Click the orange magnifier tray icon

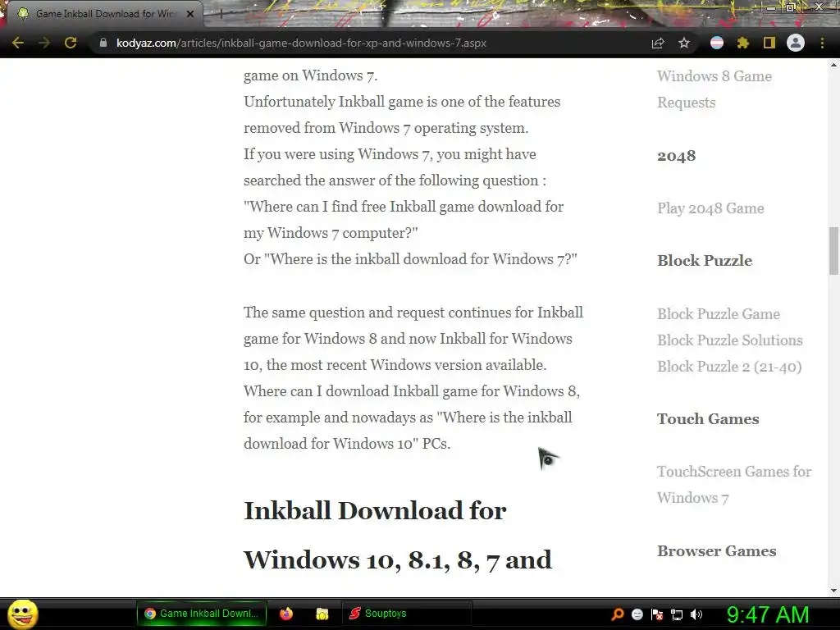tap(618, 614)
